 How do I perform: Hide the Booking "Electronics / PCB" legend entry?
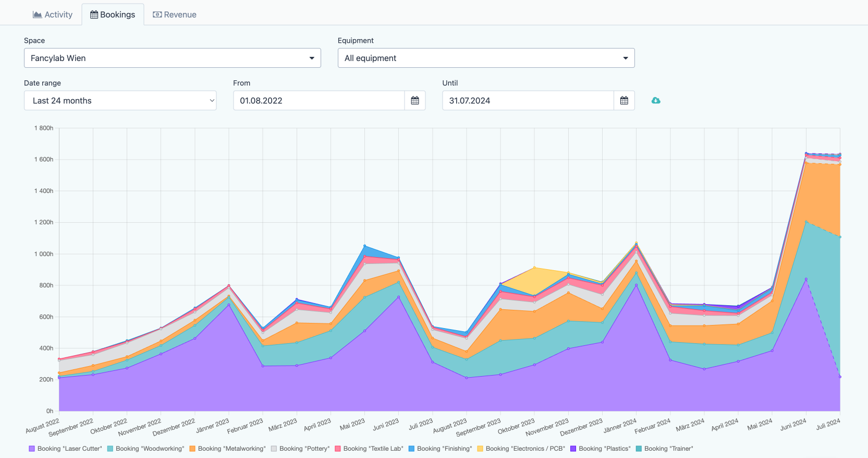(x=521, y=449)
